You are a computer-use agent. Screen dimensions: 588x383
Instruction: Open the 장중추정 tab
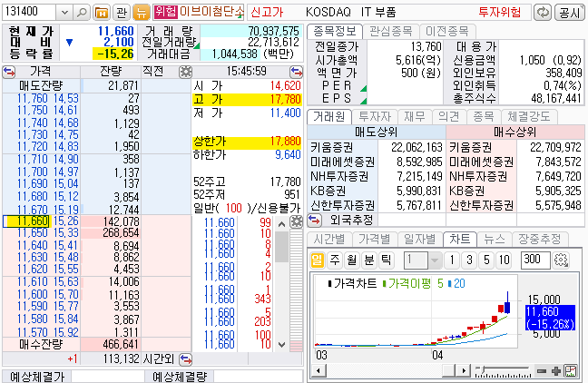[539, 239]
